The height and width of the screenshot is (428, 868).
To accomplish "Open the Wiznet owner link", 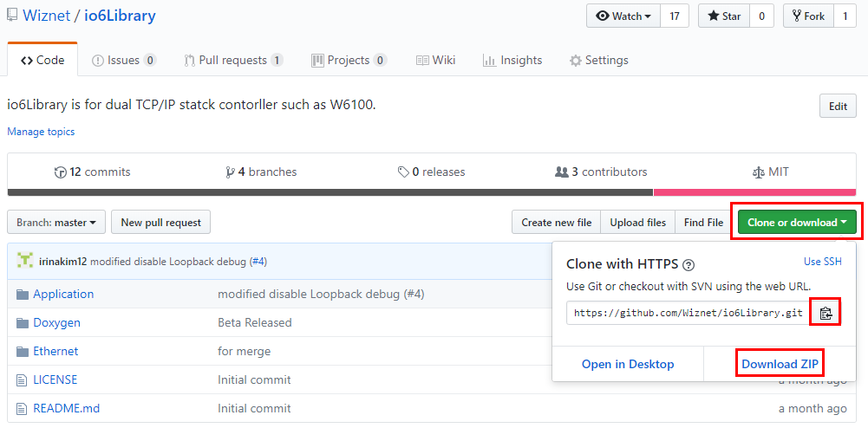I will click(x=47, y=16).
